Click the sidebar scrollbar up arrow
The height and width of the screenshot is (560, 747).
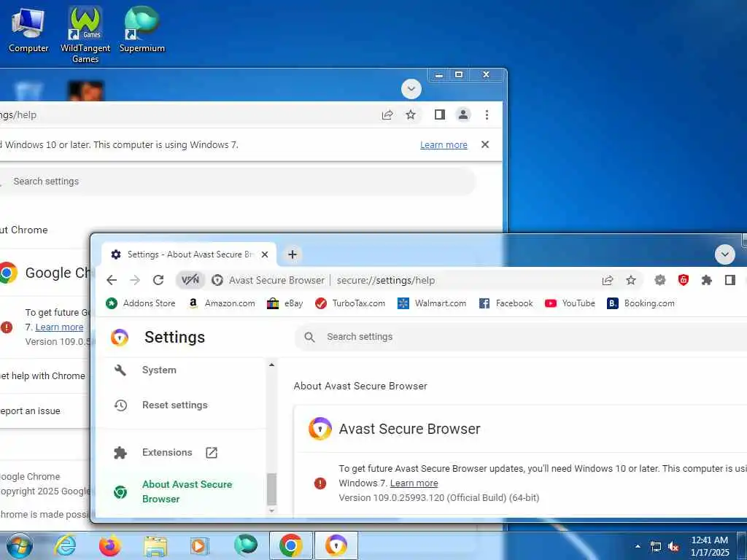pyautogui.click(x=271, y=365)
